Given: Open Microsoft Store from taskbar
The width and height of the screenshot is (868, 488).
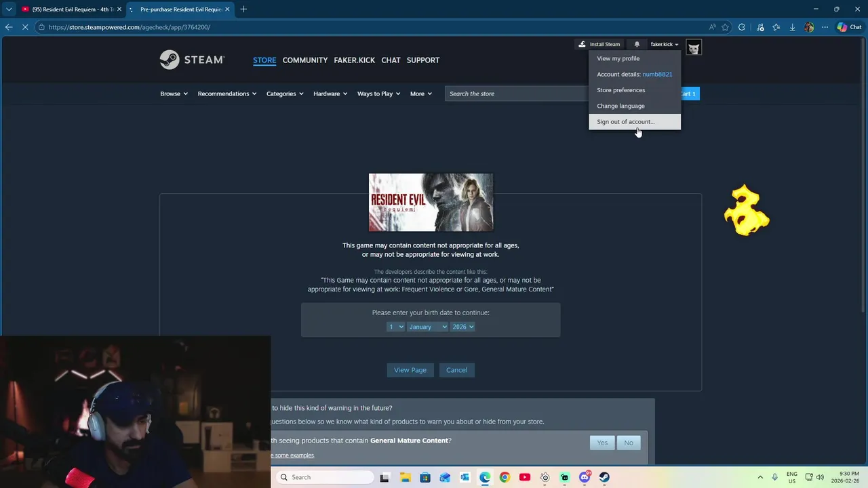Looking at the screenshot, I should tap(425, 477).
